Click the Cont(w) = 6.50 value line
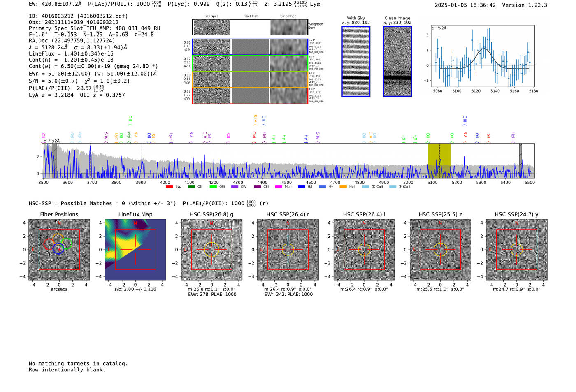This screenshot has height=392, width=576. click(93, 66)
